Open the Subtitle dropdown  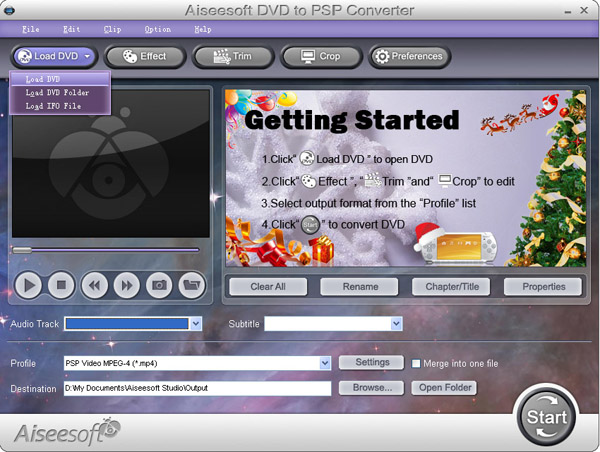point(396,324)
